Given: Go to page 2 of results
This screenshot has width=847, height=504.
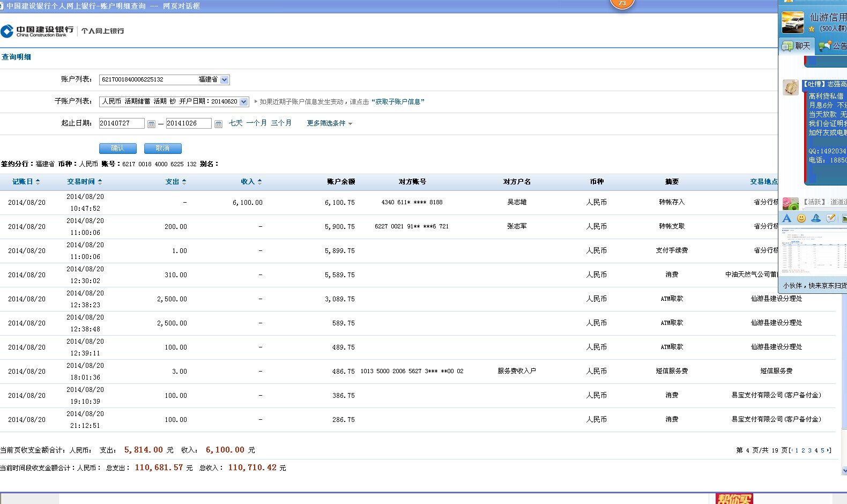Looking at the screenshot, I should [803, 450].
